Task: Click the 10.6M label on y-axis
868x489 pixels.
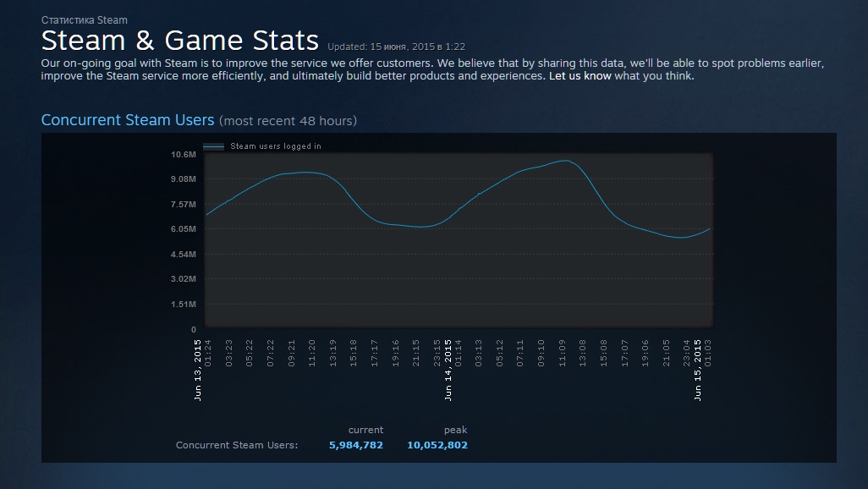Action: tap(184, 155)
